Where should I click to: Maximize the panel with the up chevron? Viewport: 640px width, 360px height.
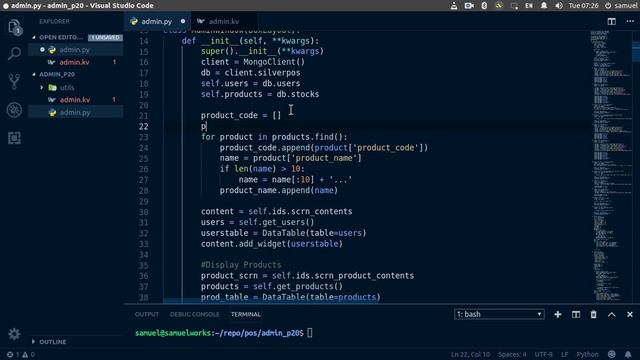611,314
